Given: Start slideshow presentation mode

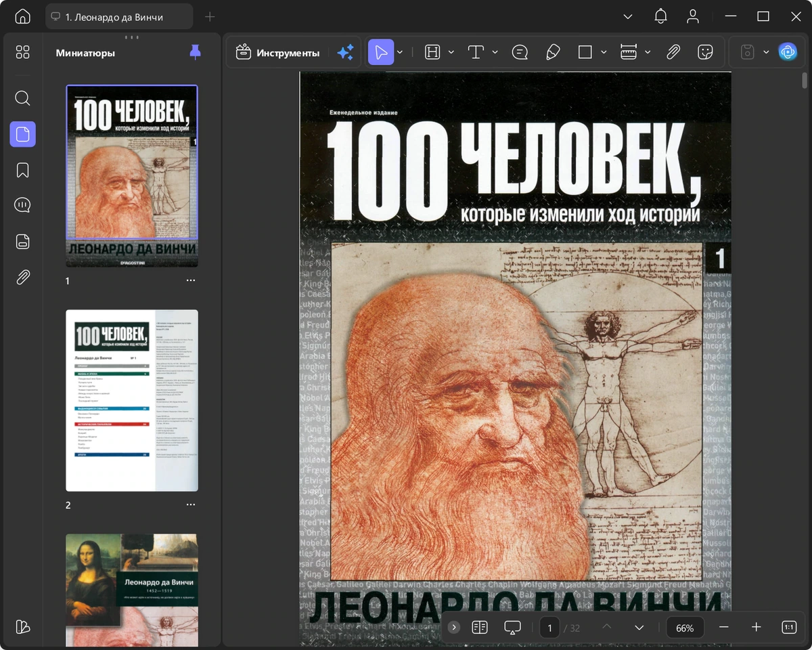Looking at the screenshot, I should tap(512, 628).
